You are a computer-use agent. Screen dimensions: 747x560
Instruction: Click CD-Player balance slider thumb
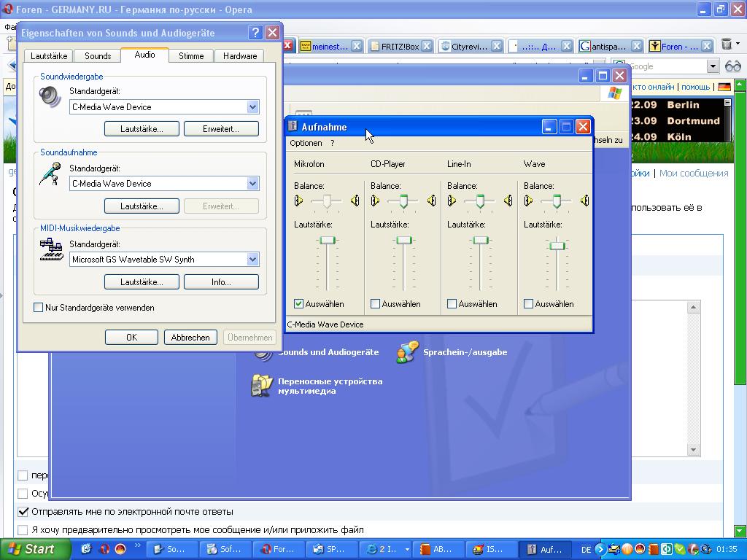[x=403, y=201]
